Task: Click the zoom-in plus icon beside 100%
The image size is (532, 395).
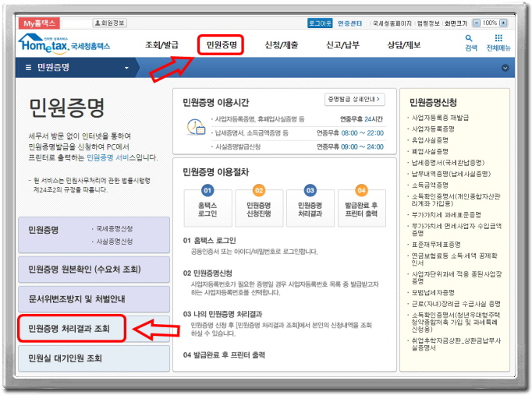Action: point(503,23)
